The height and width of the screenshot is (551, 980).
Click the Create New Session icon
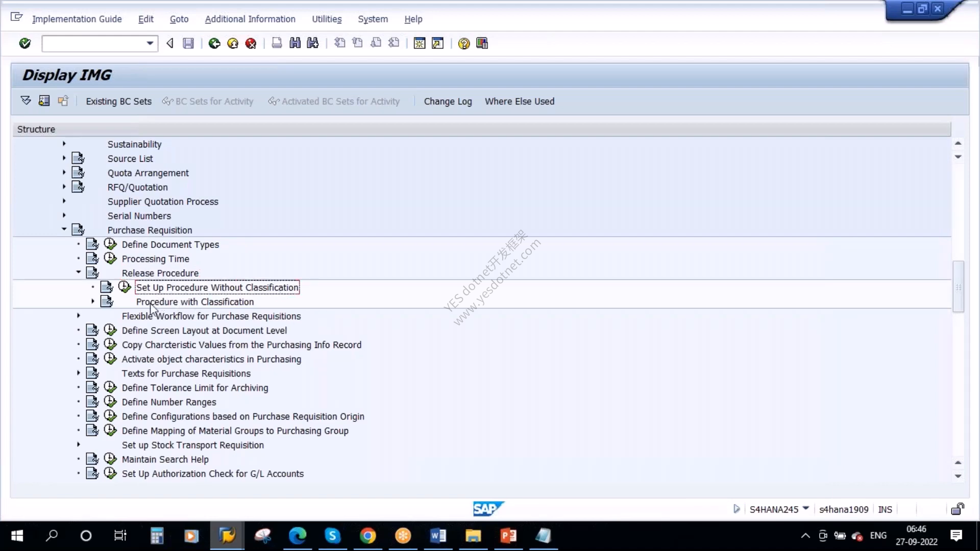[x=420, y=43]
